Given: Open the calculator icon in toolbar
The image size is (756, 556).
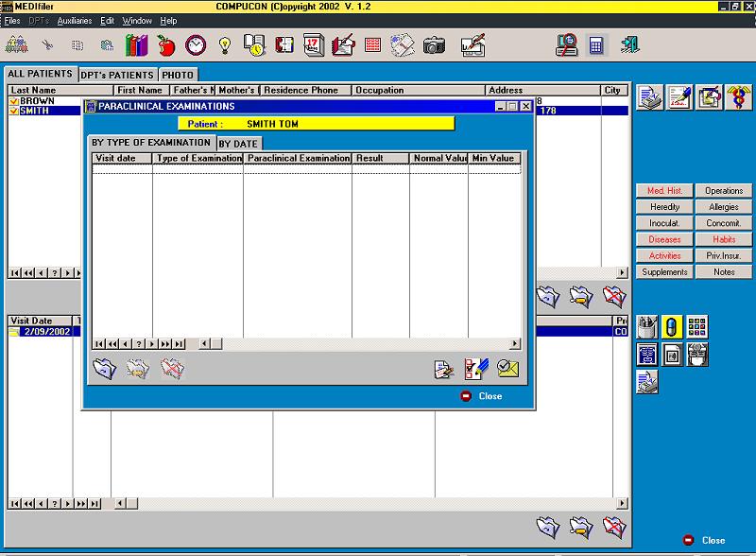Looking at the screenshot, I should click(x=596, y=45).
